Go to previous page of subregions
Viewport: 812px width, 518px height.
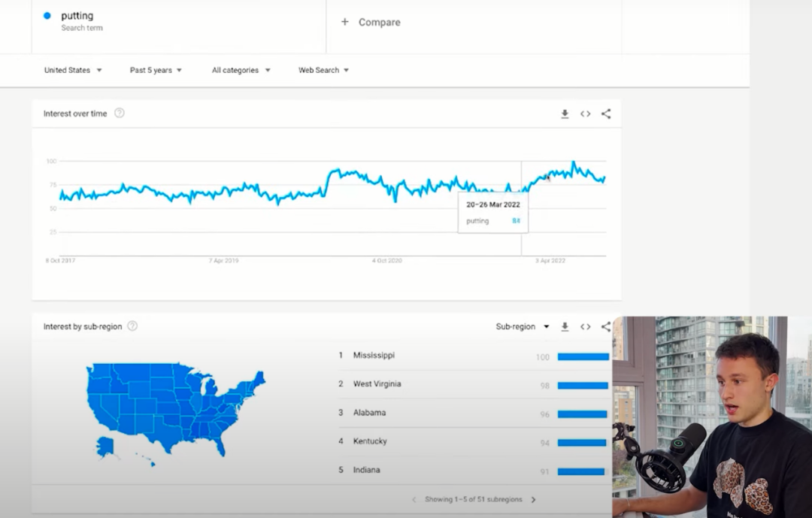(x=414, y=499)
